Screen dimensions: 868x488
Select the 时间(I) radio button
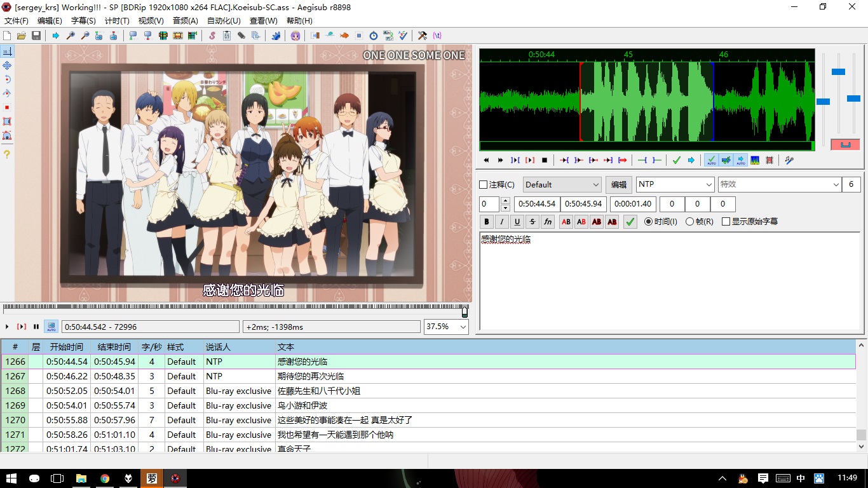(x=648, y=222)
